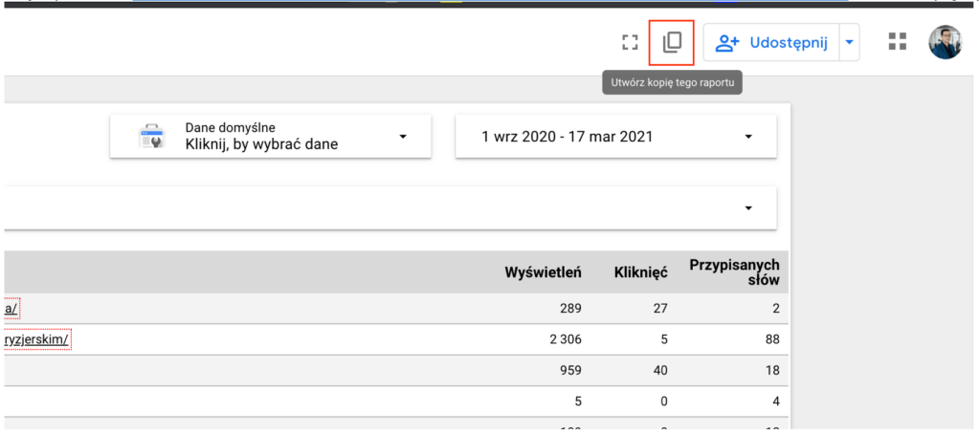
Task: Click the fullscreen view icon
Action: click(629, 42)
